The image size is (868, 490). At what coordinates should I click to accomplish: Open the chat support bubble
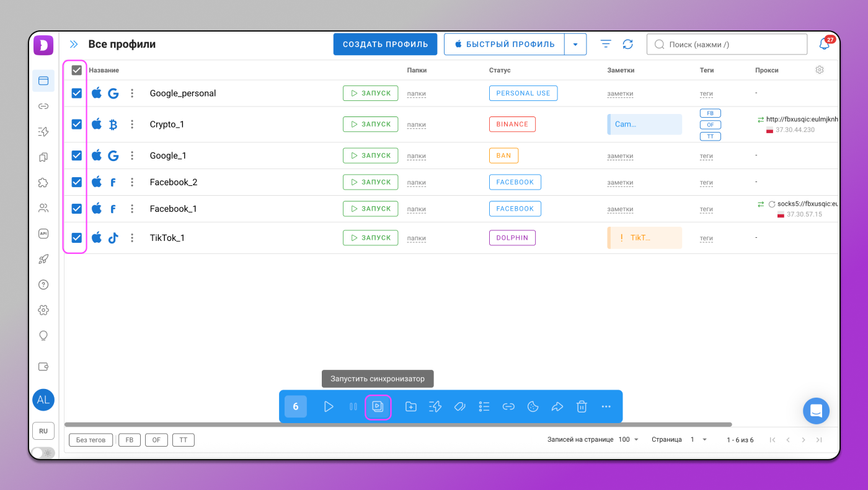pyautogui.click(x=816, y=411)
